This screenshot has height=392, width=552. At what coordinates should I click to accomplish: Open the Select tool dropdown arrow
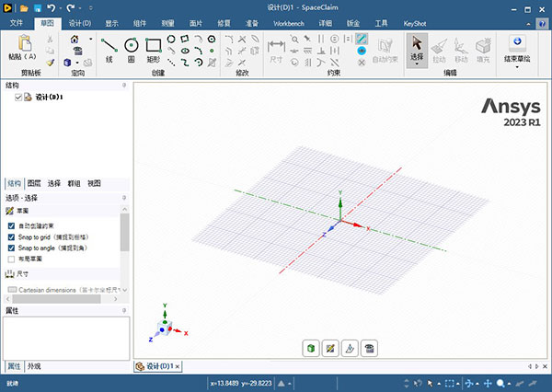click(417, 65)
